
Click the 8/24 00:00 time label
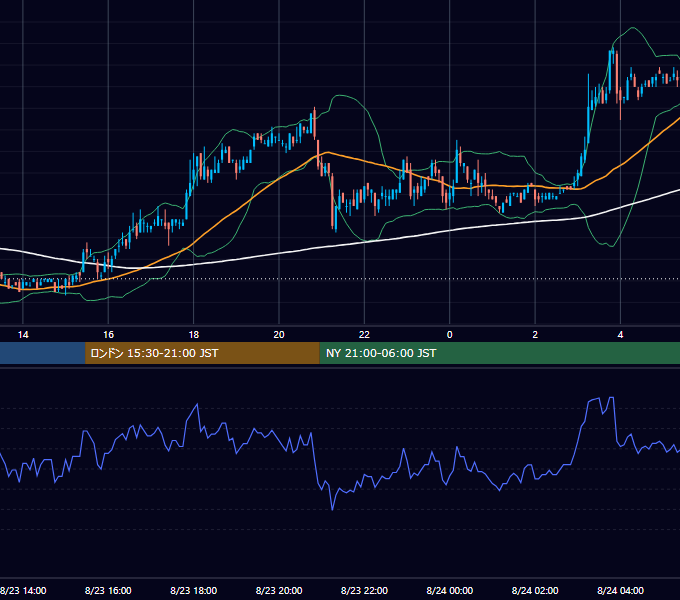coord(450,590)
